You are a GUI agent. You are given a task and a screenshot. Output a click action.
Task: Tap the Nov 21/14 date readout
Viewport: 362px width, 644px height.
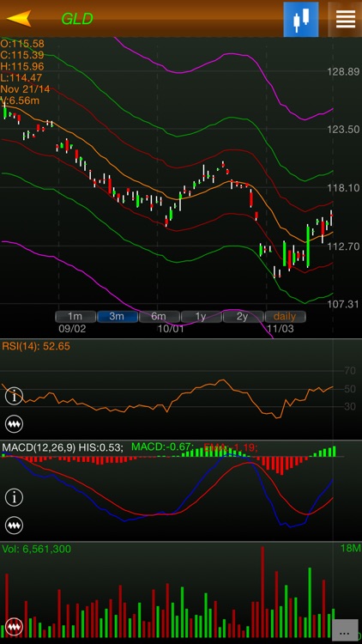(x=25, y=88)
